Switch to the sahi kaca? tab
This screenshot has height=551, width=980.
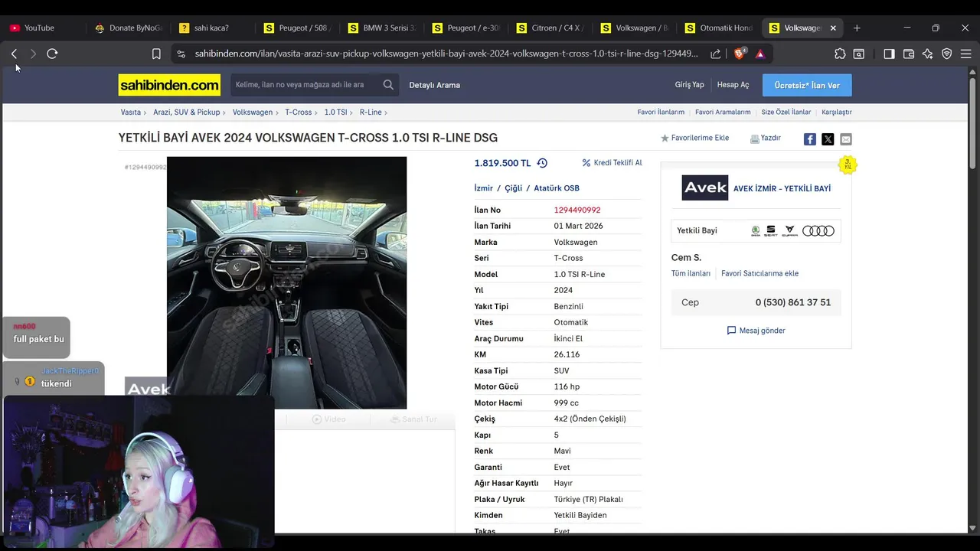click(211, 28)
